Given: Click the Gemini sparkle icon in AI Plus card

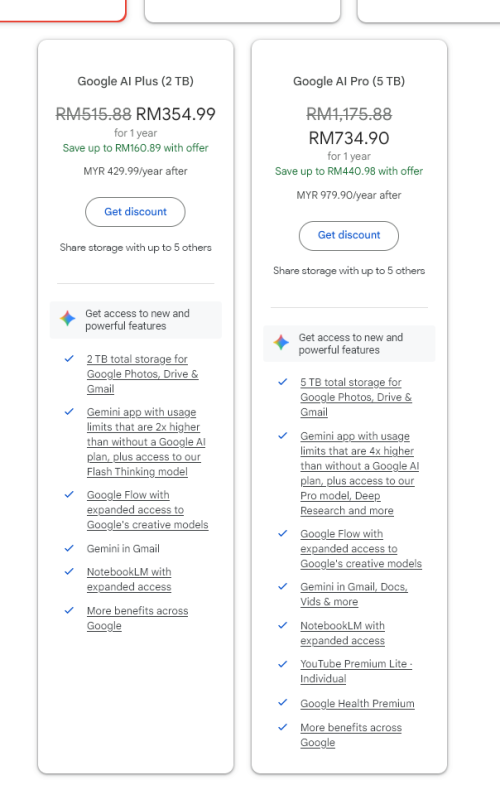Looking at the screenshot, I should click(68, 319).
